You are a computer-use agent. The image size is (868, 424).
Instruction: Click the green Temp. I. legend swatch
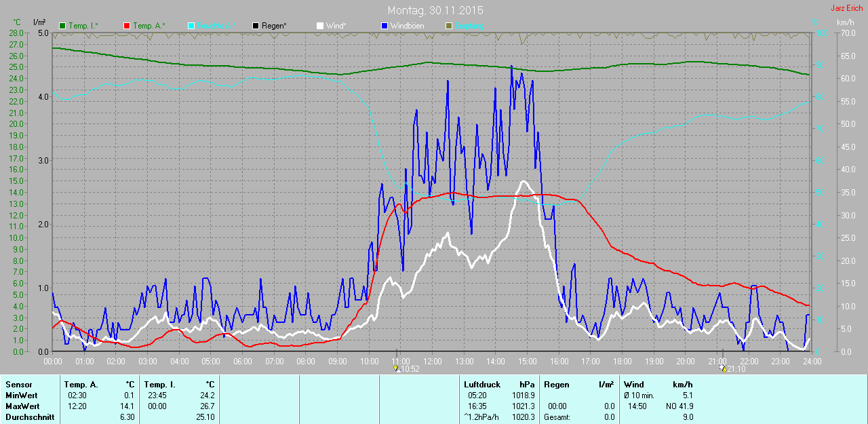click(x=63, y=26)
